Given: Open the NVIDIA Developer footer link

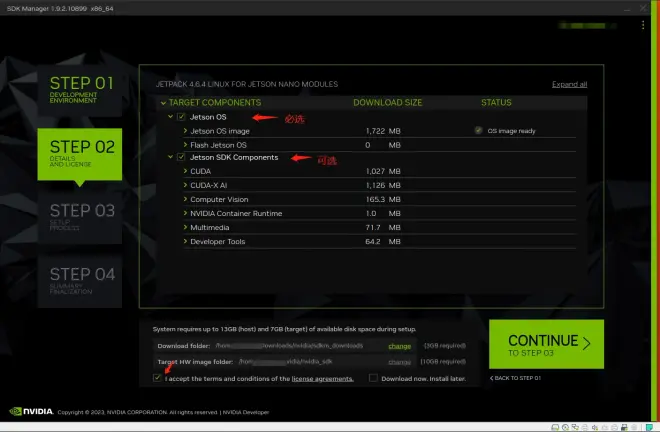Looking at the screenshot, I should pos(246,412).
